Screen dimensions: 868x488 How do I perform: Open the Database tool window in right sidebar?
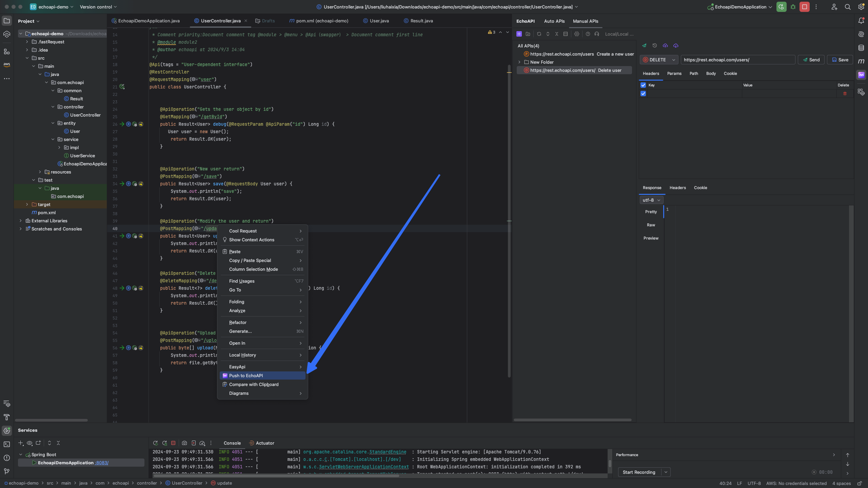coord(861,48)
